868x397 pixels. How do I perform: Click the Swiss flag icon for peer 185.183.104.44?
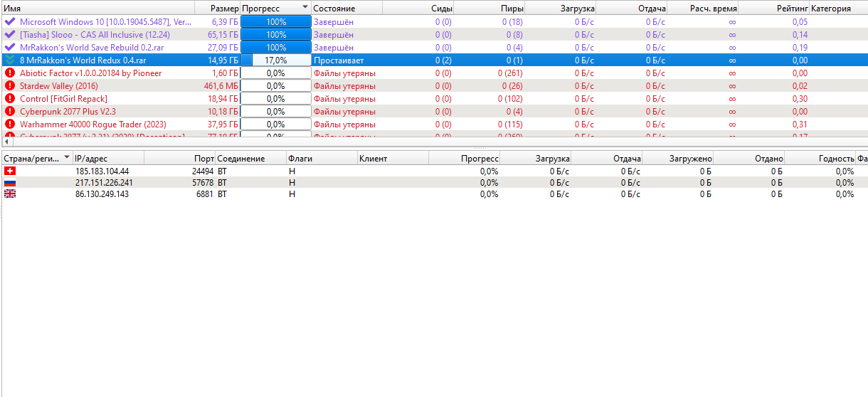point(10,171)
